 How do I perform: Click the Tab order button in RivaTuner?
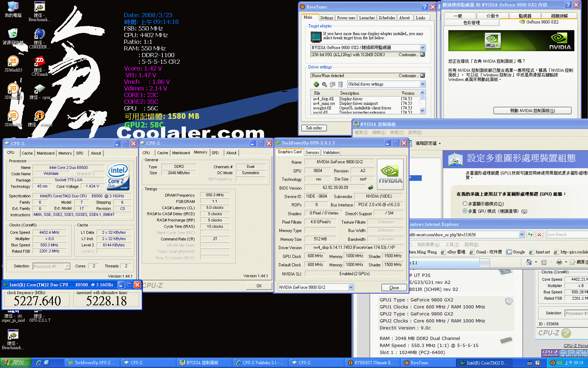(x=314, y=128)
